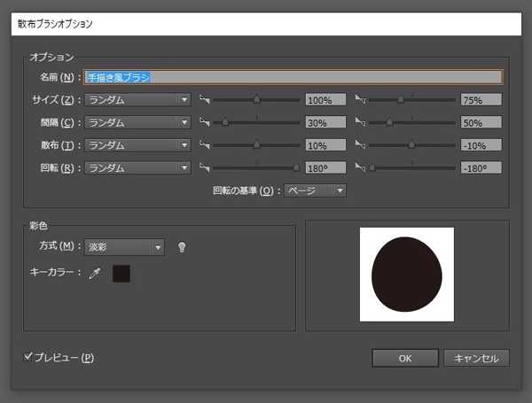
Task: Open the 間隔 ランダム dropdown
Action: tap(137, 122)
